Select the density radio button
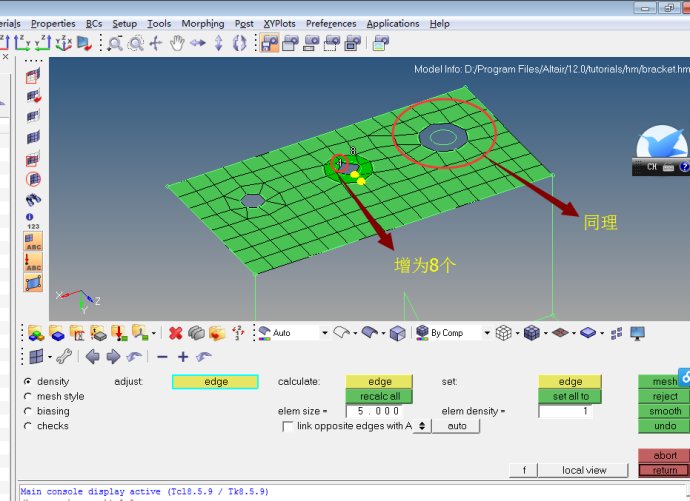 [28, 381]
